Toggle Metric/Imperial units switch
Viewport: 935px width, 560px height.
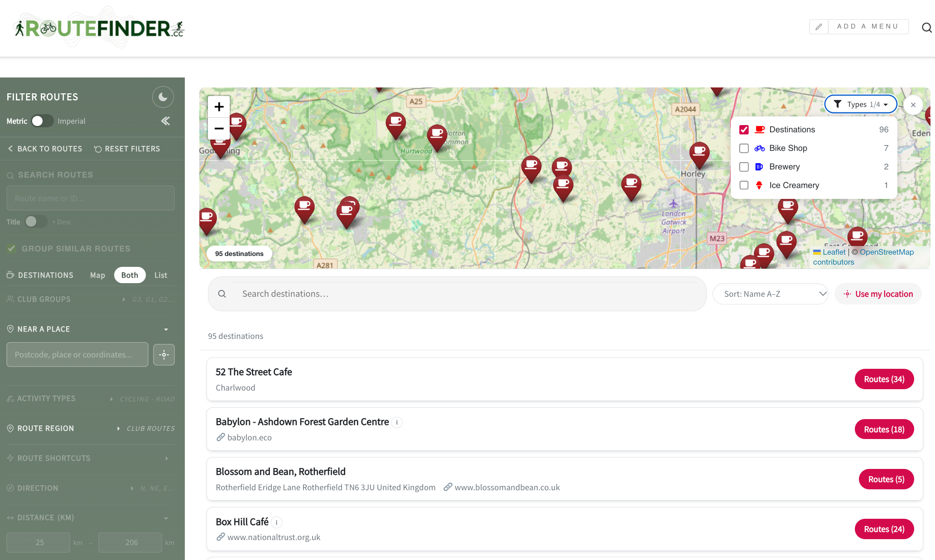tap(42, 121)
